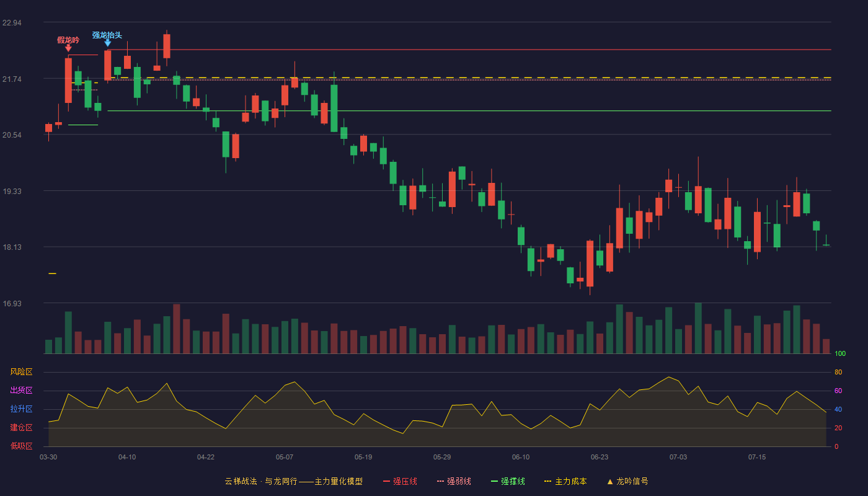Click the red arrow under 假龙吟
The width and height of the screenshot is (868, 496).
tap(68, 48)
